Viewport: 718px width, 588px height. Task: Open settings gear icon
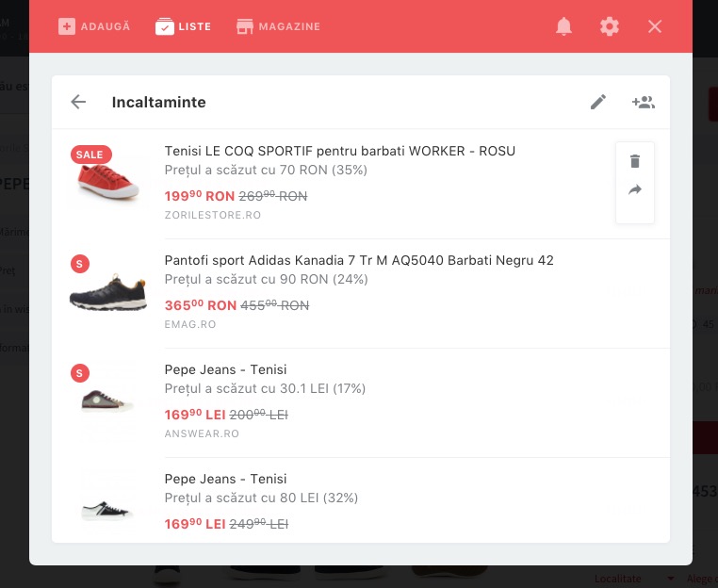click(610, 26)
